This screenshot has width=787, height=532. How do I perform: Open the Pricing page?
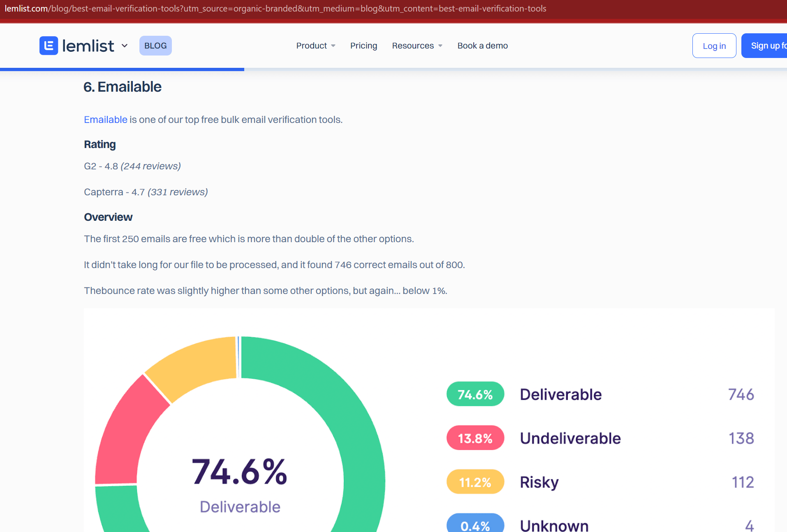363,46
